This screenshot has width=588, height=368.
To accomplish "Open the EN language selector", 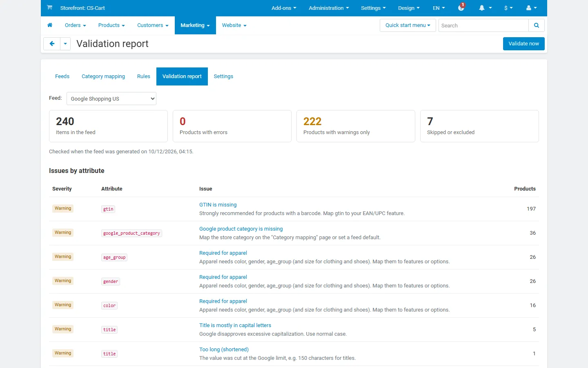I will [x=439, y=8].
